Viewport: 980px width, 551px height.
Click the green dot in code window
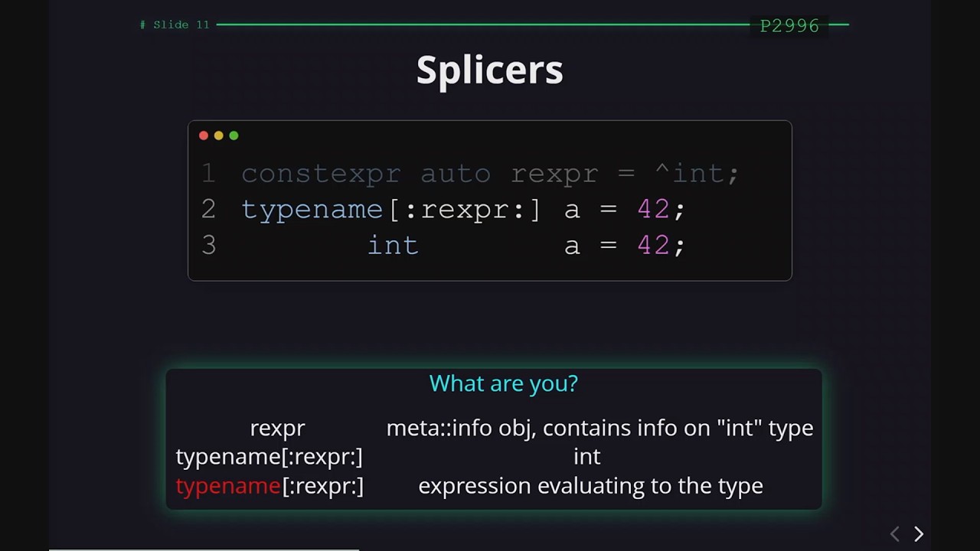tap(234, 135)
